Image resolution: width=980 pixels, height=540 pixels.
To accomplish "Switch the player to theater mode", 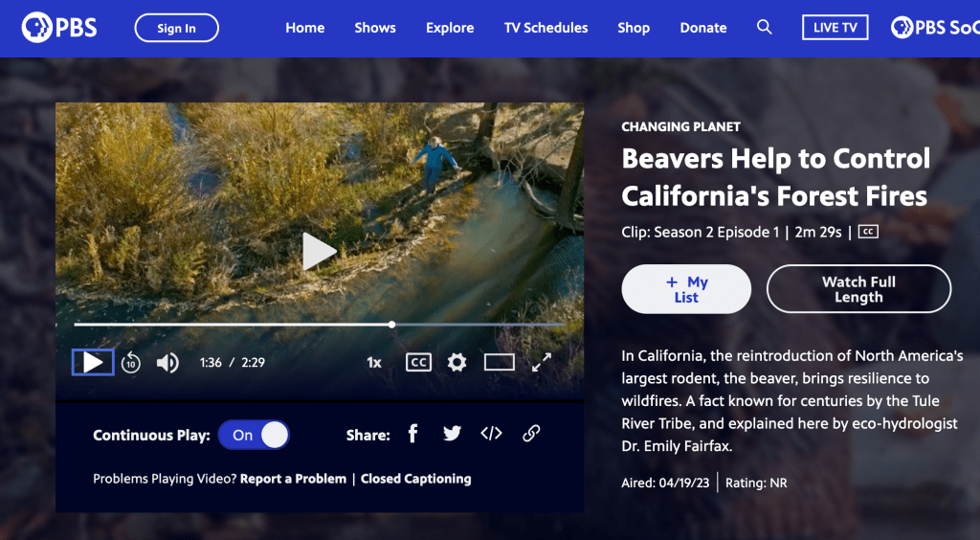I will [x=499, y=362].
